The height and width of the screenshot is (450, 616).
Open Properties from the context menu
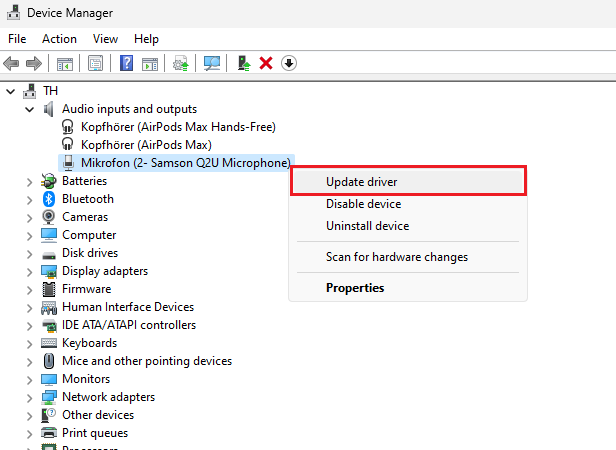click(x=355, y=288)
